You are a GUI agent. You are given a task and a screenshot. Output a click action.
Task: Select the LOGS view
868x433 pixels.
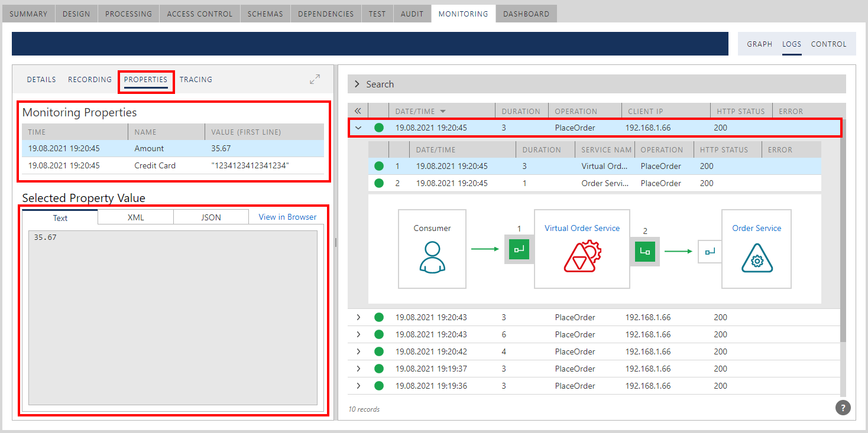[792, 44]
